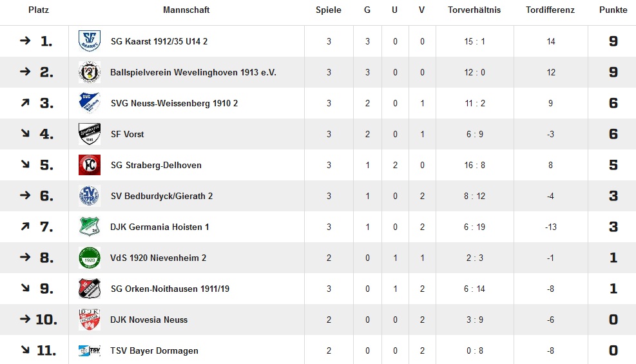636x364 pixels.
Task: Click the VdS 1920 Nievenheim green badge
Action: (x=89, y=258)
